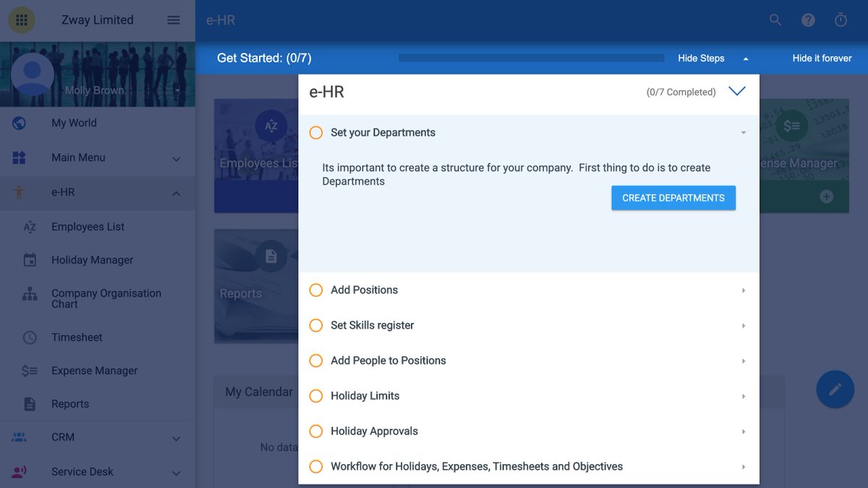Click the CREATE DEPARTMENTS button
The image size is (868, 488).
[x=673, y=198]
